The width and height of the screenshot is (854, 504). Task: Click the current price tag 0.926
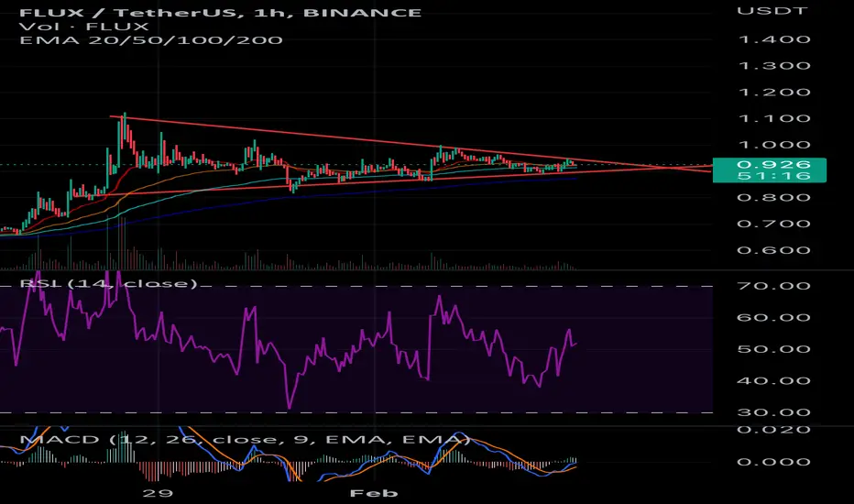click(x=773, y=165)
